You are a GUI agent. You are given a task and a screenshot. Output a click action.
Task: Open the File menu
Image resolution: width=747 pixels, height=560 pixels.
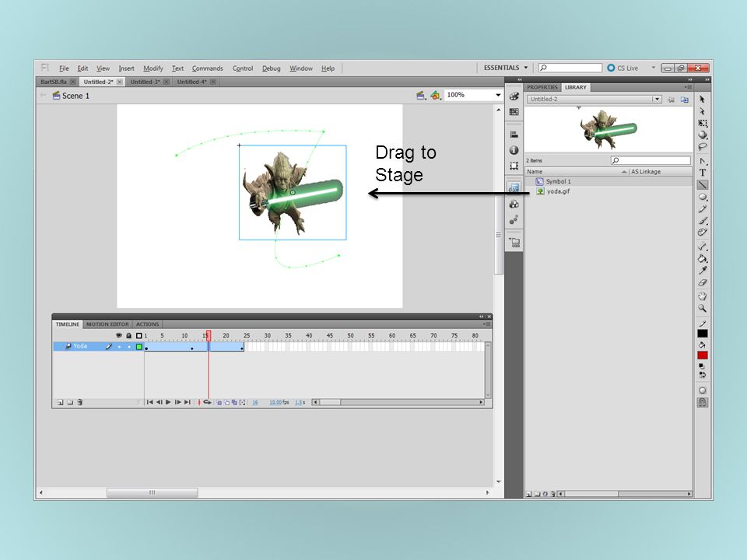point(64,68)
